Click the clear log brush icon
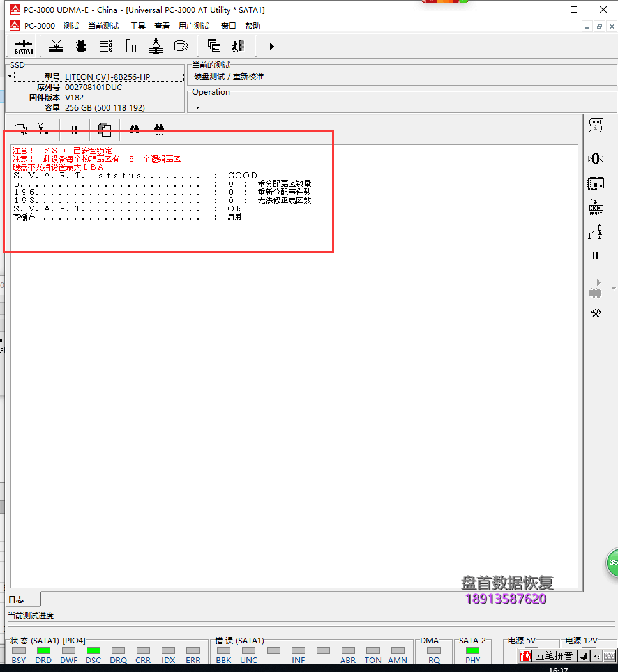Viewport: 618px width, 672px height. pos(45,128)
